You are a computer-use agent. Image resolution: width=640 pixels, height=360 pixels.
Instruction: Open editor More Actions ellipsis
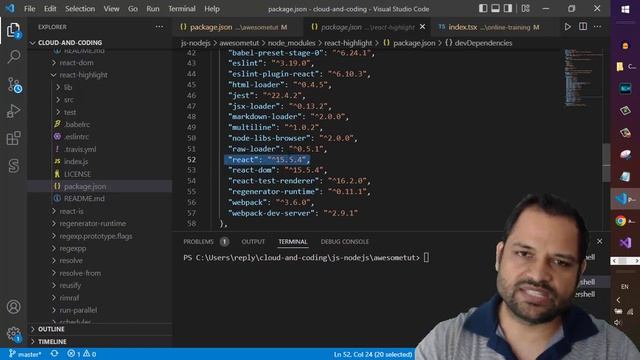[598, 27]
